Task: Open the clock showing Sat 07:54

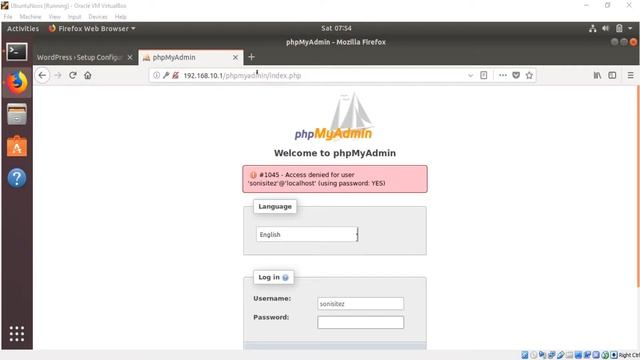Action: pyautogui.click(x=336, y=29)
